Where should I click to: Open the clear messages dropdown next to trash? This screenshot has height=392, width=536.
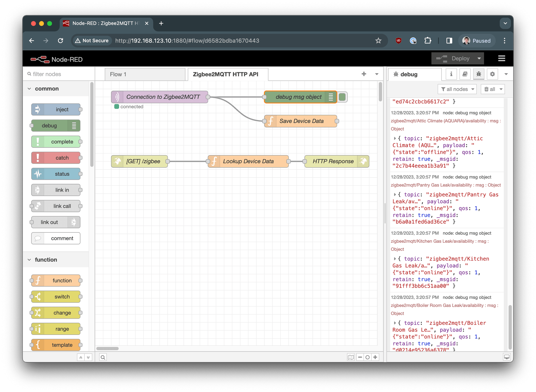(x=500, y=89)
